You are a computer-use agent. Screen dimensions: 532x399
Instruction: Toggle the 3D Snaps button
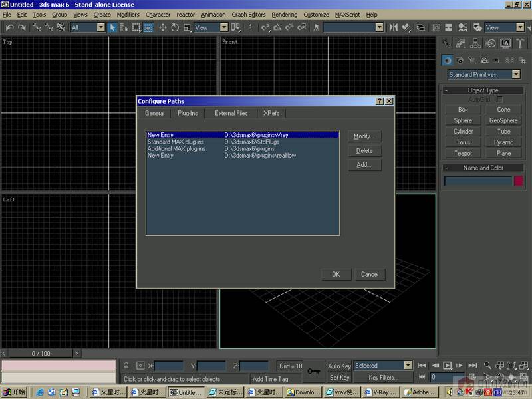click(x=265, y=27)
